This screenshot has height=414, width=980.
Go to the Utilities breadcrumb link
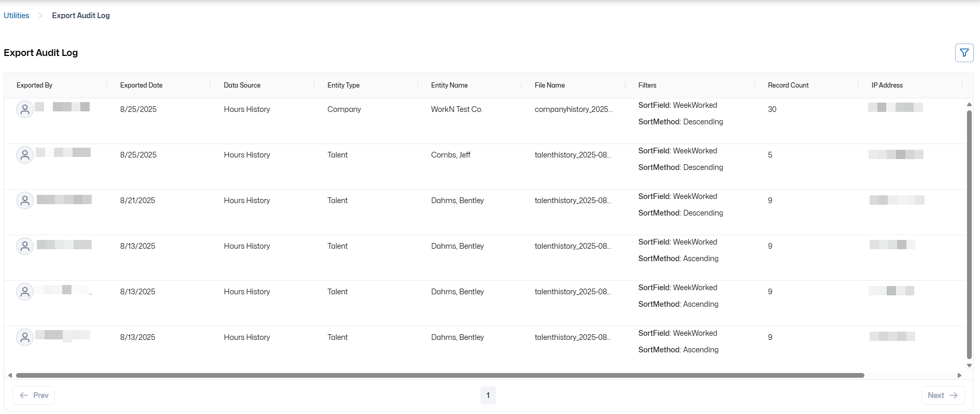pos(17,16)
